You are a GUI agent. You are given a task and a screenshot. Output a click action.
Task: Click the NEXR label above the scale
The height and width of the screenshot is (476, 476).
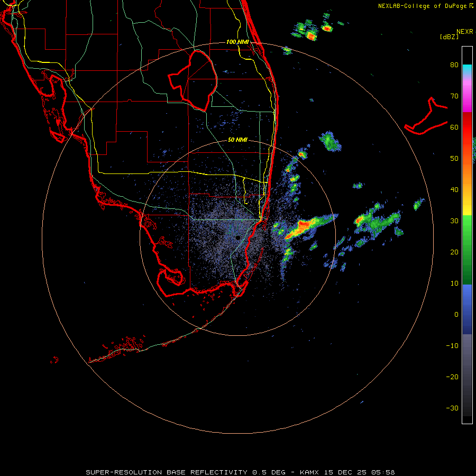[464, 32]
